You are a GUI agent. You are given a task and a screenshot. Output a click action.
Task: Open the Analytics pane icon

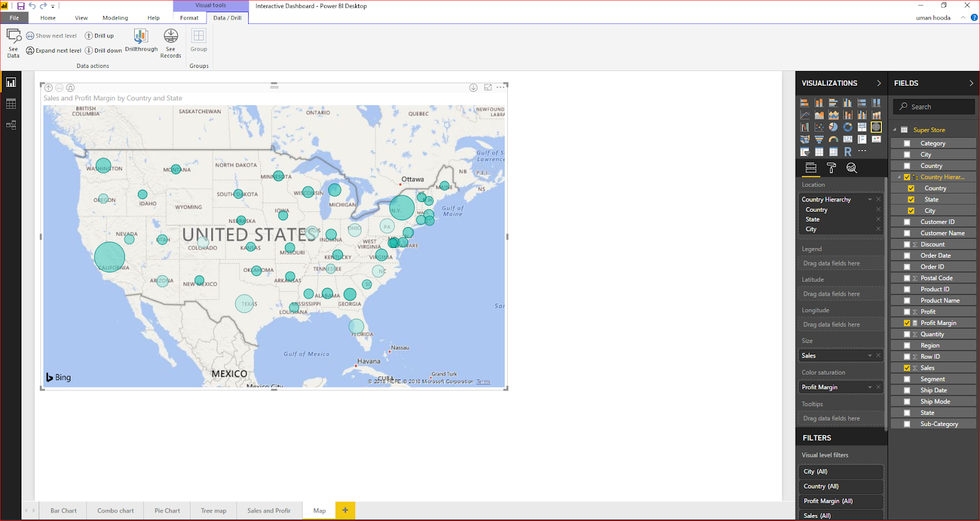(851, 168)
